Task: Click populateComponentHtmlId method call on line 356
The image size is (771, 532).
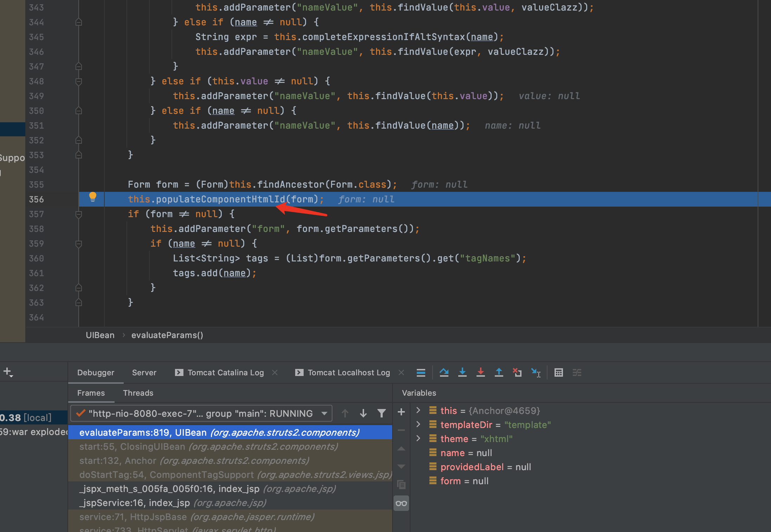Action: [x=221, y=199]
